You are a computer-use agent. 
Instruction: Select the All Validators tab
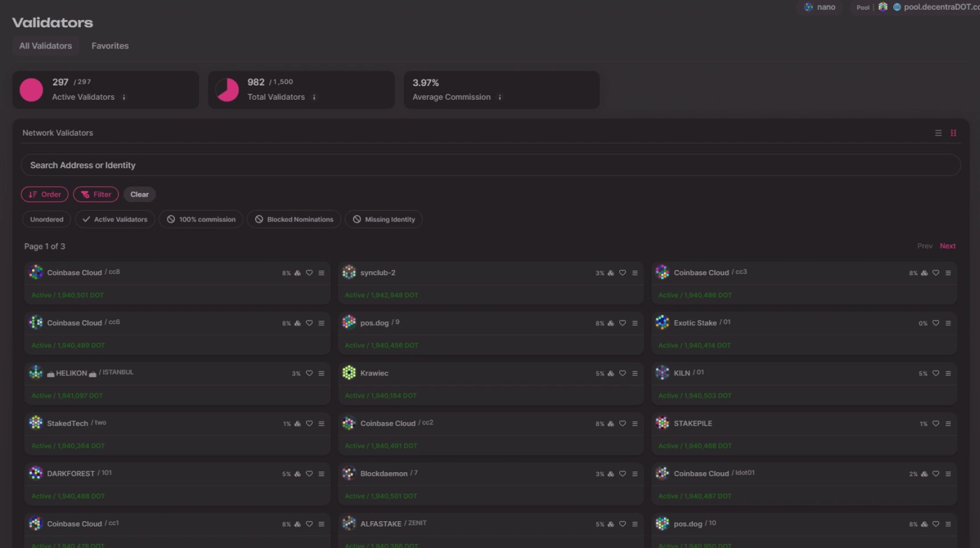click(x=46, y=46)
